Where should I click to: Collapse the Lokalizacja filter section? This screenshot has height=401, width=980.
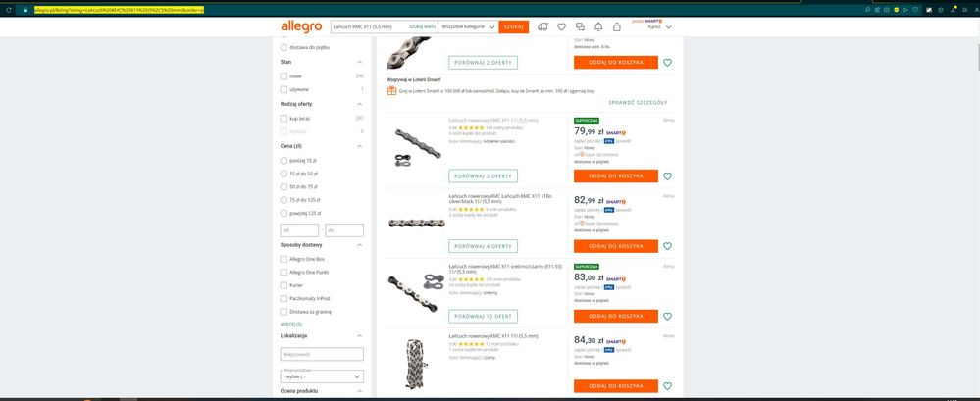[359, 336]
